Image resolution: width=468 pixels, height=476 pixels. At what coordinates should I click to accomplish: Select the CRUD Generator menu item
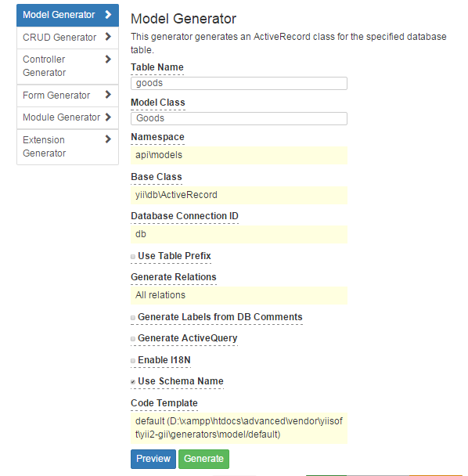67,38
